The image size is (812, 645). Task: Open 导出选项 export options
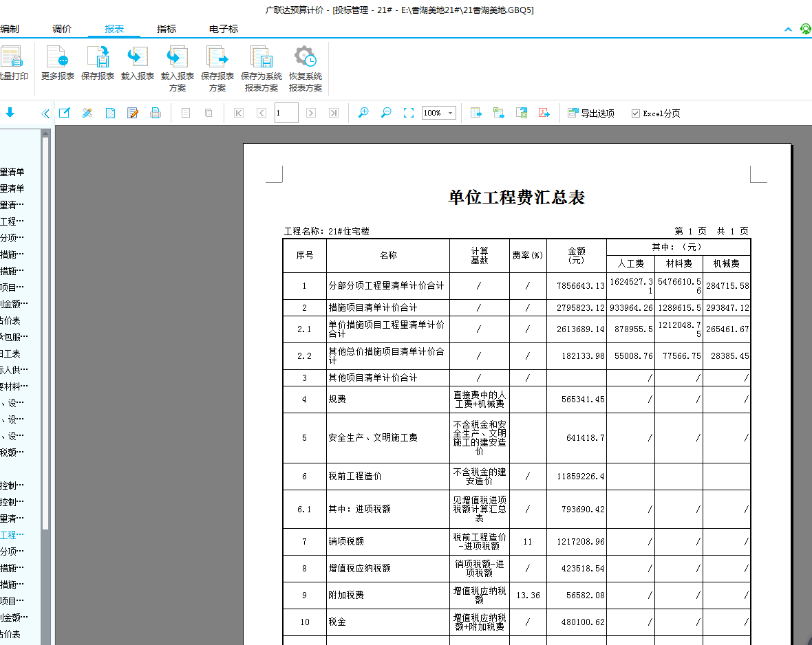[x=591, y=113]
